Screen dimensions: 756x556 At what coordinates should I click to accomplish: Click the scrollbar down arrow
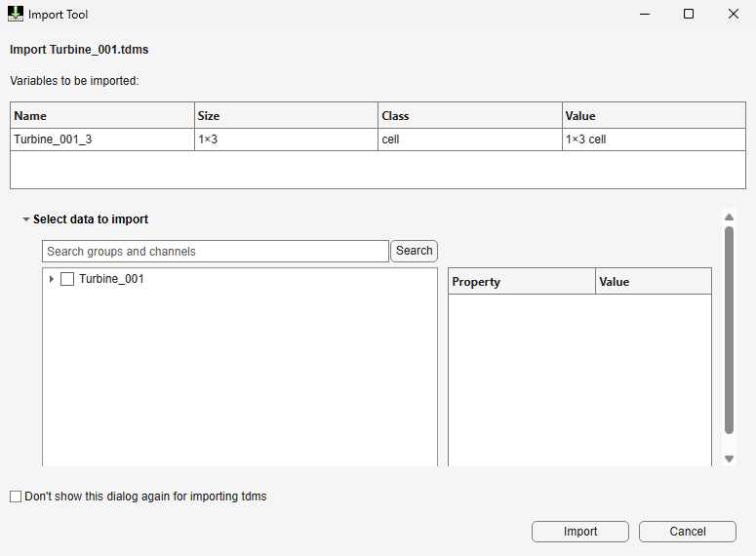[729, 458]
